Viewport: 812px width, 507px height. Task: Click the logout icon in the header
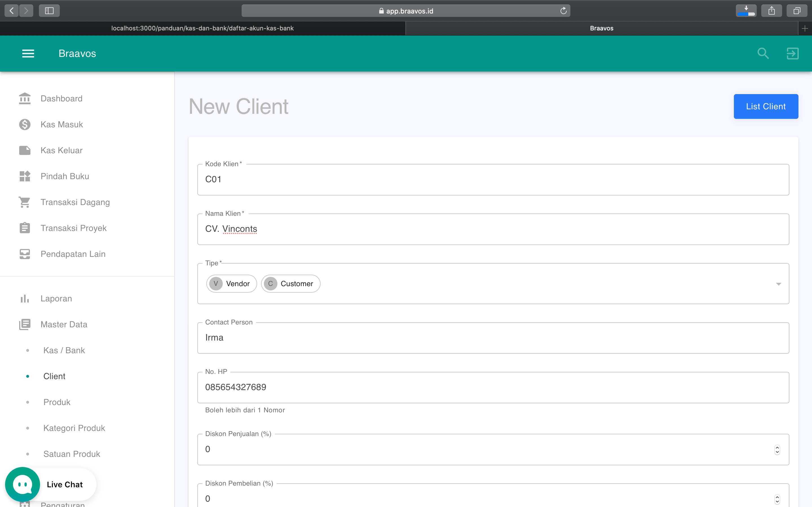[793, 53]
